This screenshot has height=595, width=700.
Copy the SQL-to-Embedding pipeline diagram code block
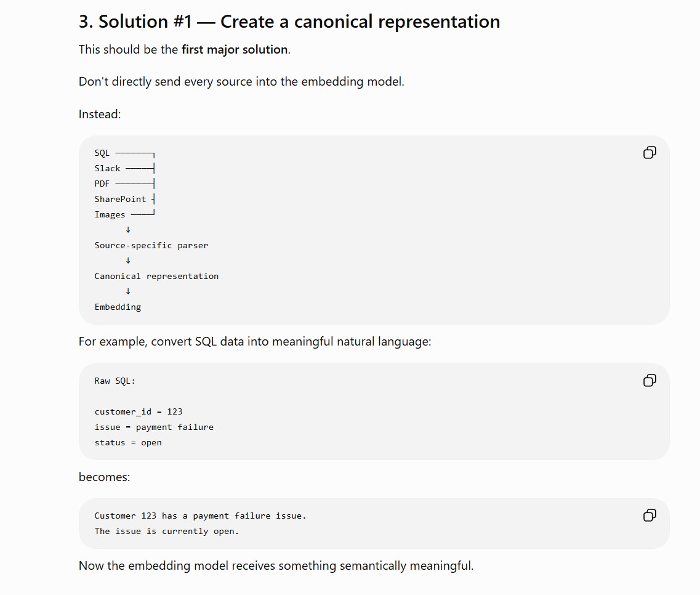[x=650, y=153]
